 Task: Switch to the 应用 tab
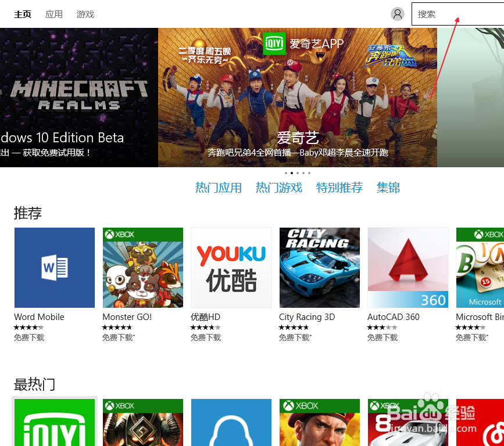pos(53,15)
